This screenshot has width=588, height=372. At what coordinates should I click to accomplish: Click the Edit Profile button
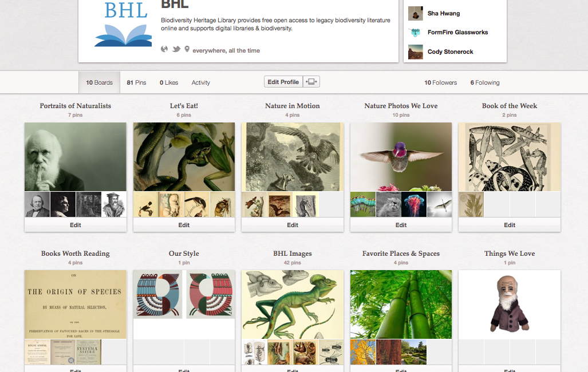tap(283, 82)
